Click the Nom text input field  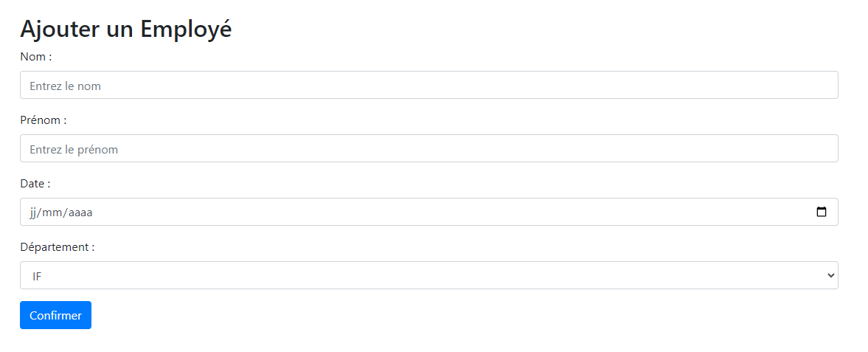(428, 85)
